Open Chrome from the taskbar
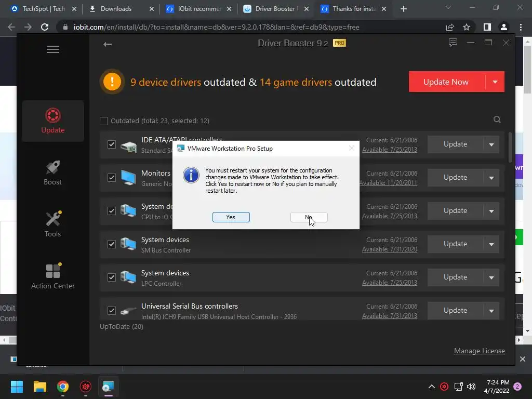Image resolution: width=532 pixels, height=399 pixels. tap(62, 387)
